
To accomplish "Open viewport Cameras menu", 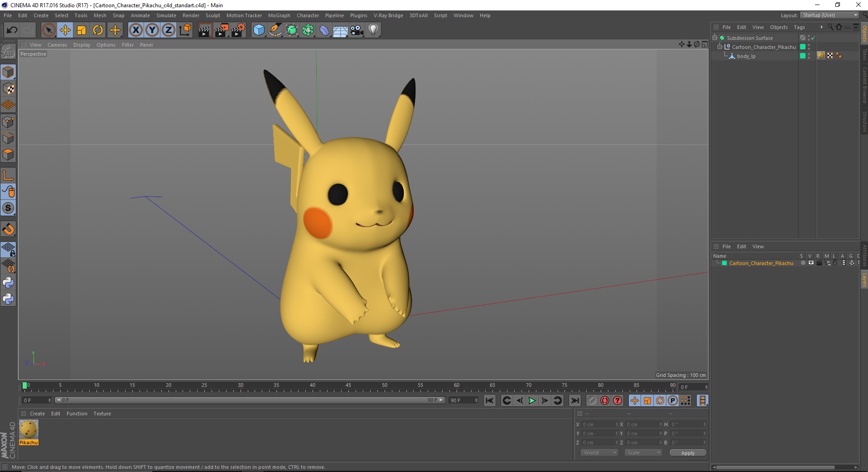I will coord(57,45).
